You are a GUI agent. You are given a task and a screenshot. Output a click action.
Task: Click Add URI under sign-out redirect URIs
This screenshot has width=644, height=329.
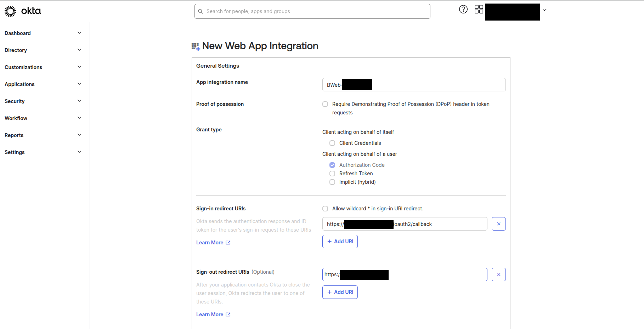click(340, 292)
